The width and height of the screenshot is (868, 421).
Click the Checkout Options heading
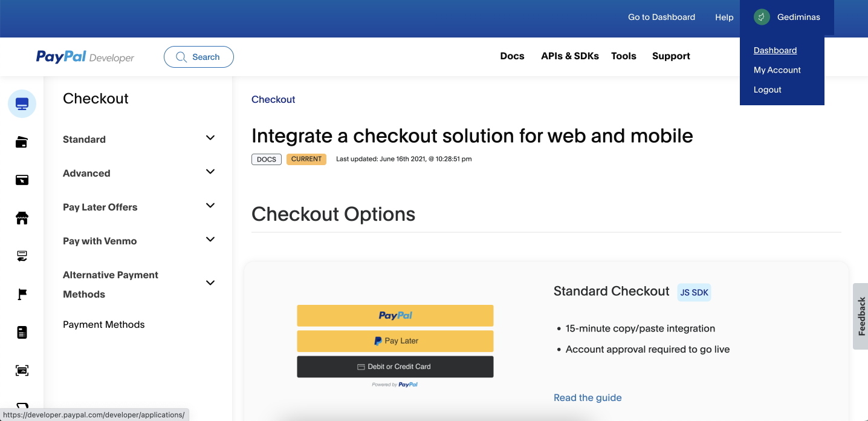pos(333,214)
